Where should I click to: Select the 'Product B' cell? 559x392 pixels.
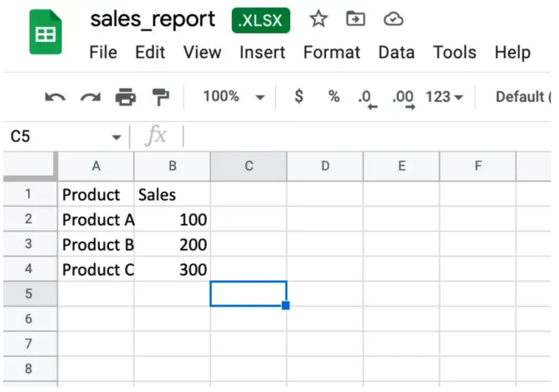pos(96,244)
